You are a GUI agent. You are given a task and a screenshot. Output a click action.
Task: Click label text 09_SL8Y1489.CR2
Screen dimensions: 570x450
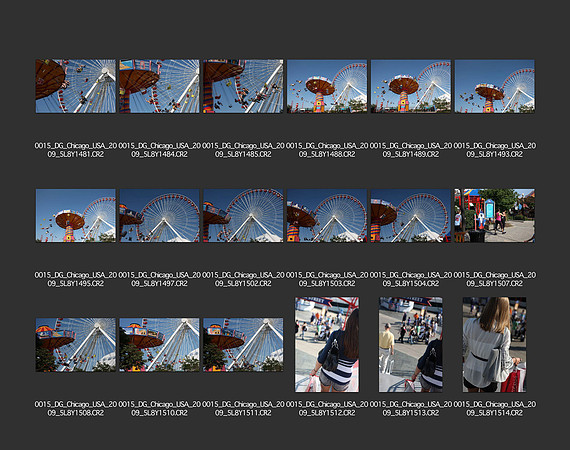(411, 154)
